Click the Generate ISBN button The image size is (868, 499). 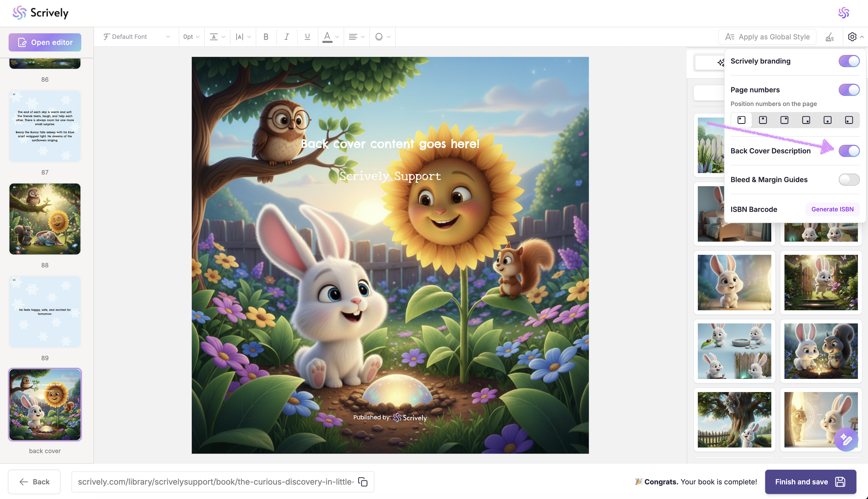[x=832, y=209]
